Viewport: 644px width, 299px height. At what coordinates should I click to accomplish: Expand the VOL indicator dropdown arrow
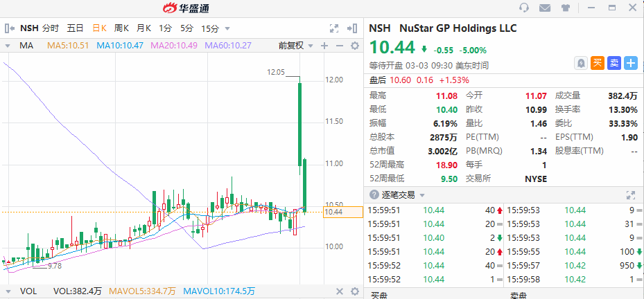coord(8,292)
